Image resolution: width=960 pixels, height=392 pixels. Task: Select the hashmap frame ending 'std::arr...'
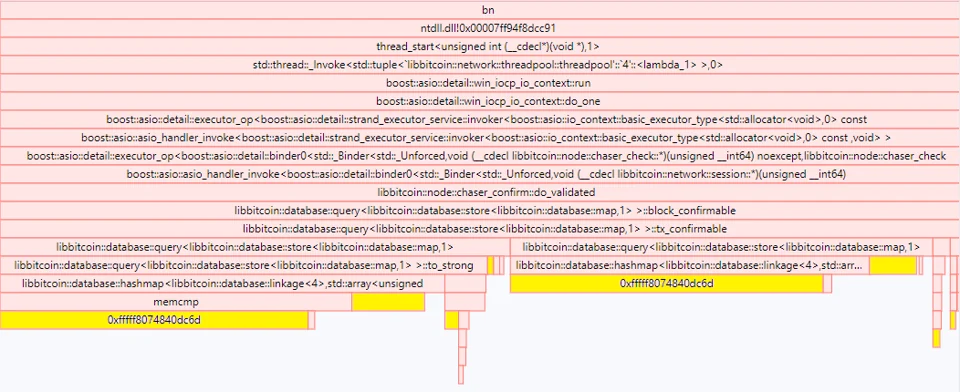pos(689,266)
